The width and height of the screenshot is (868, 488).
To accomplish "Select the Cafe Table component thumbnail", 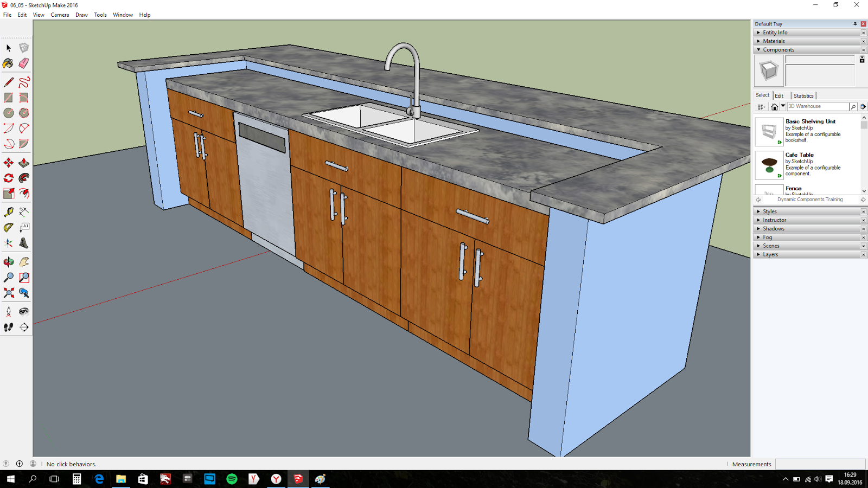I will coord(769,165).
